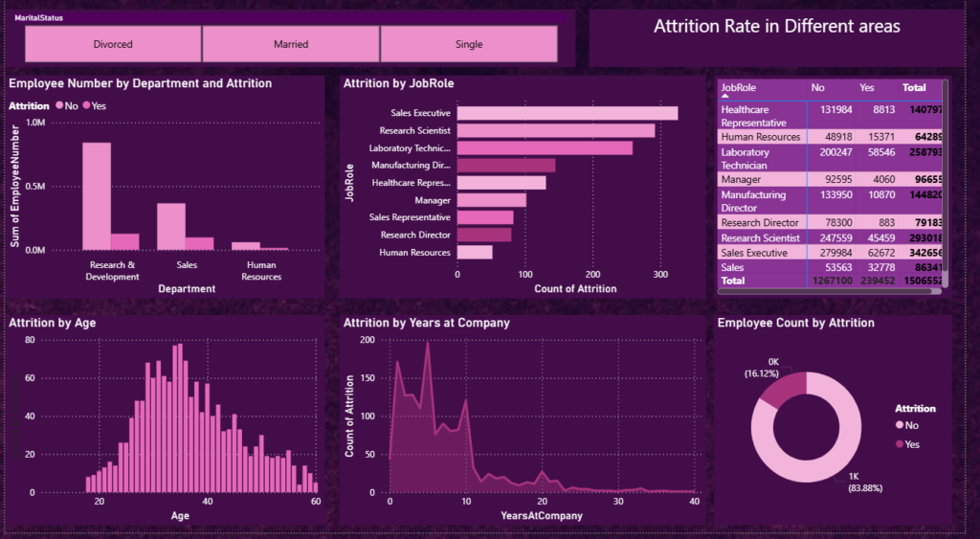Click the 'Attrition Rate in Different areas' title
The image size is (980, 539).
(x=776, y=27)
